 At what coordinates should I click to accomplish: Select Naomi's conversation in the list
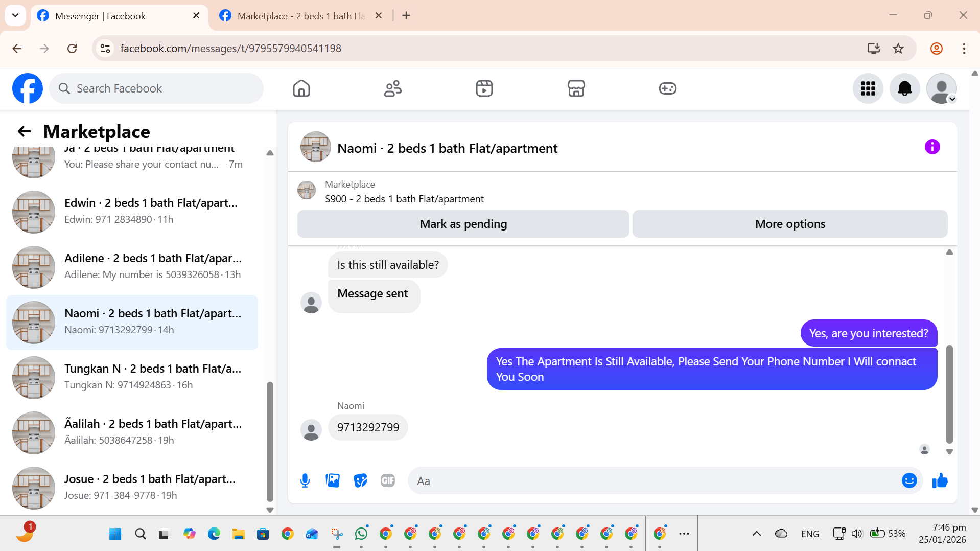pos(132,322)
